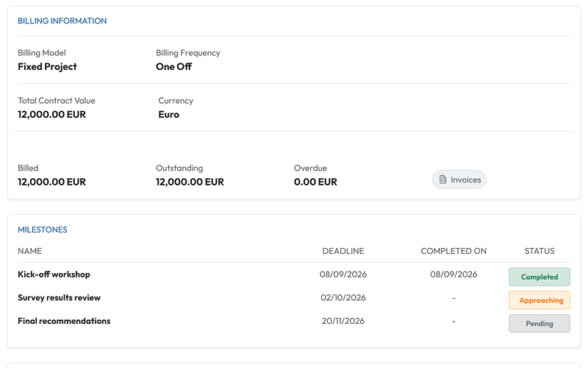This screenshot has width=588, height=368.
Task: Open the Invoices button
Action: (459, 180)
